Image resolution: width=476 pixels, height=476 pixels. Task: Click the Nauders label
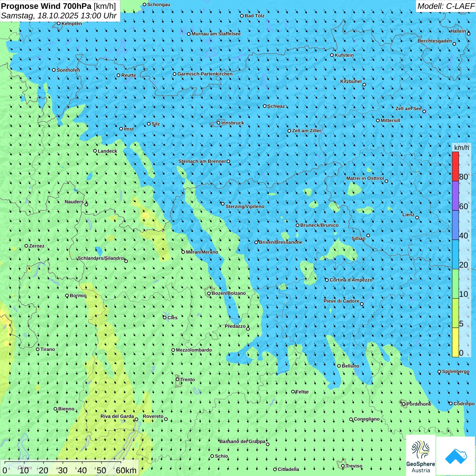pos(74,202)
